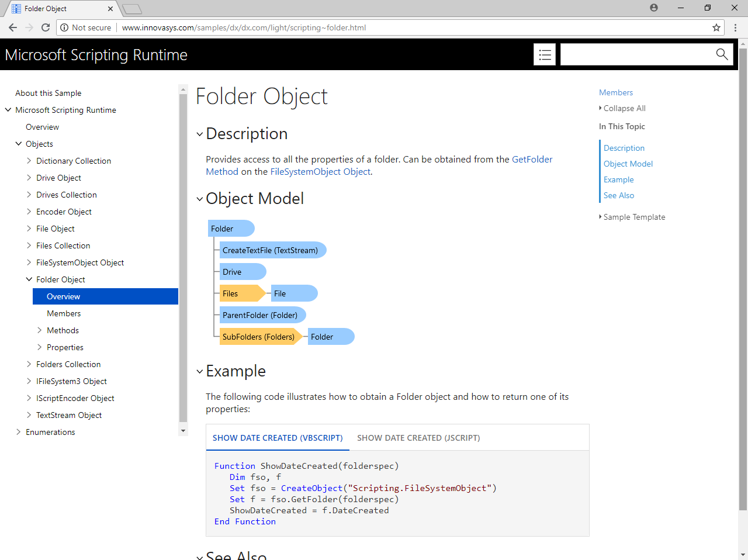
Task: Expand the Drive Object node
Action: [29, 178]
